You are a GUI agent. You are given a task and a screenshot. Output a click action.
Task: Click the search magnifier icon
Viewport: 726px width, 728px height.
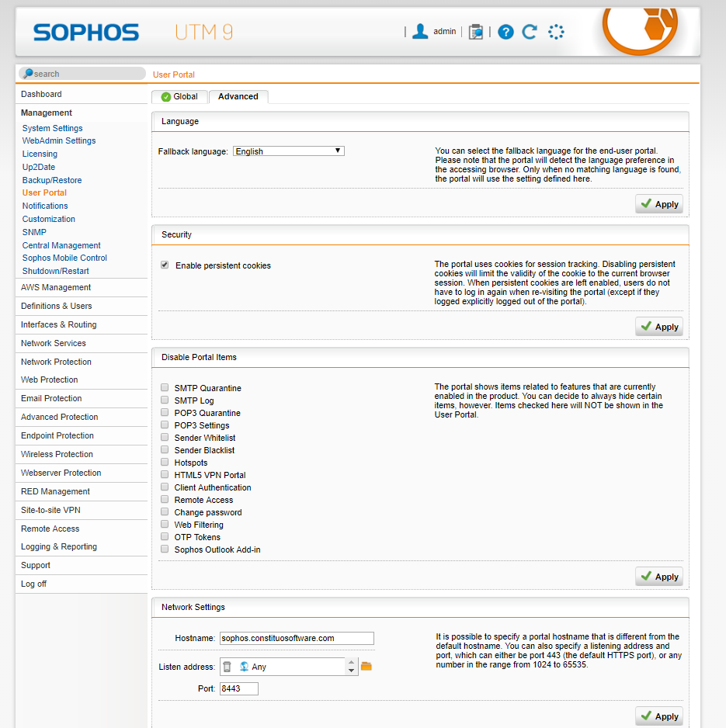(x=28, y=74)
